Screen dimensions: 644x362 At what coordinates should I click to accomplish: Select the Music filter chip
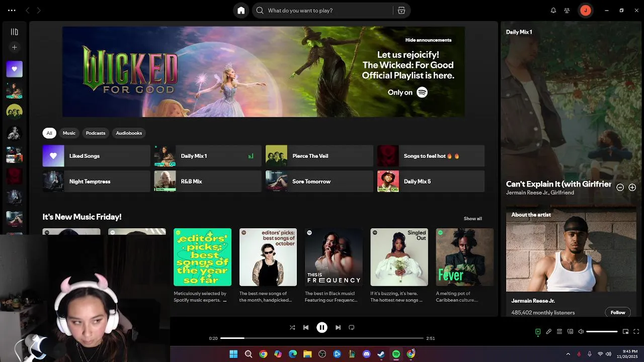point(69,133)
